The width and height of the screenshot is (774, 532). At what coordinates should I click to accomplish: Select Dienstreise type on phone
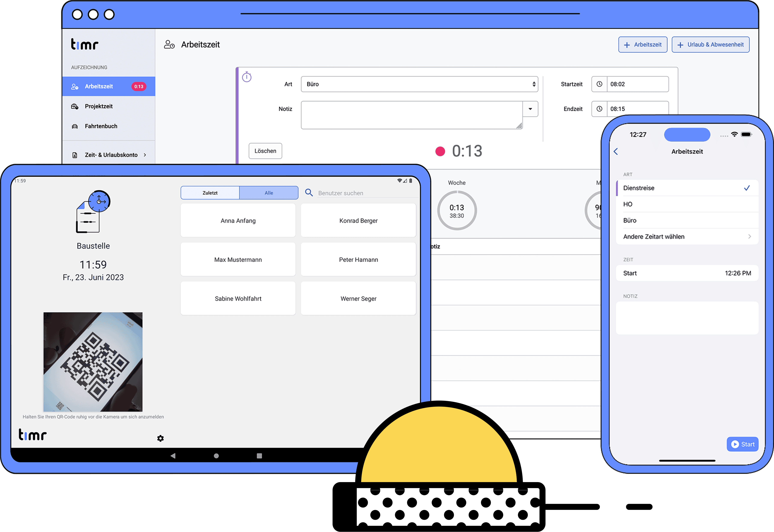point(687,188)
